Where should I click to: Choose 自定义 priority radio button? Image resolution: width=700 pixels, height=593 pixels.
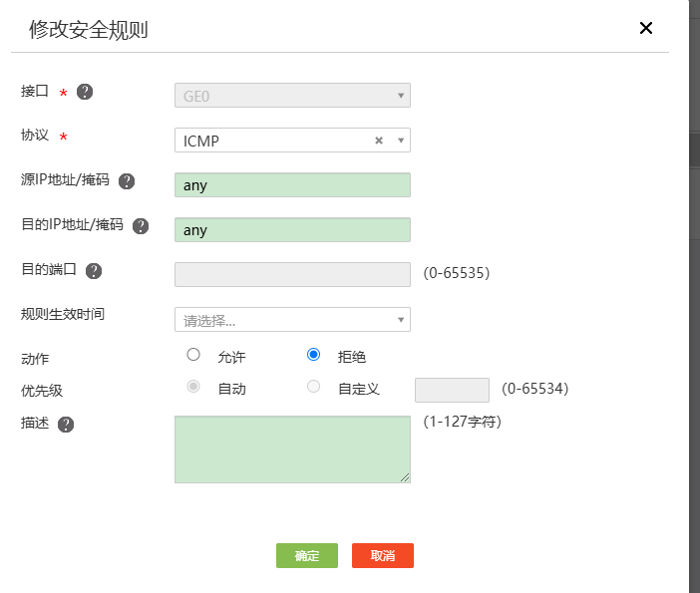click(314, 387)
